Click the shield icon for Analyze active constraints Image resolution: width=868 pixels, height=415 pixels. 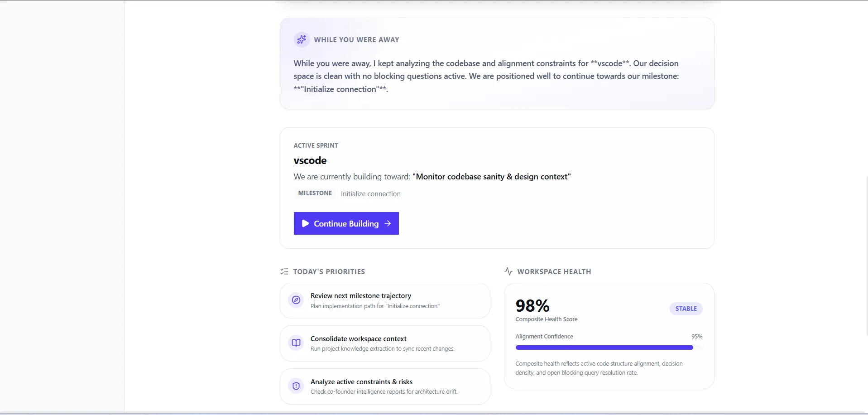(296, 386)
